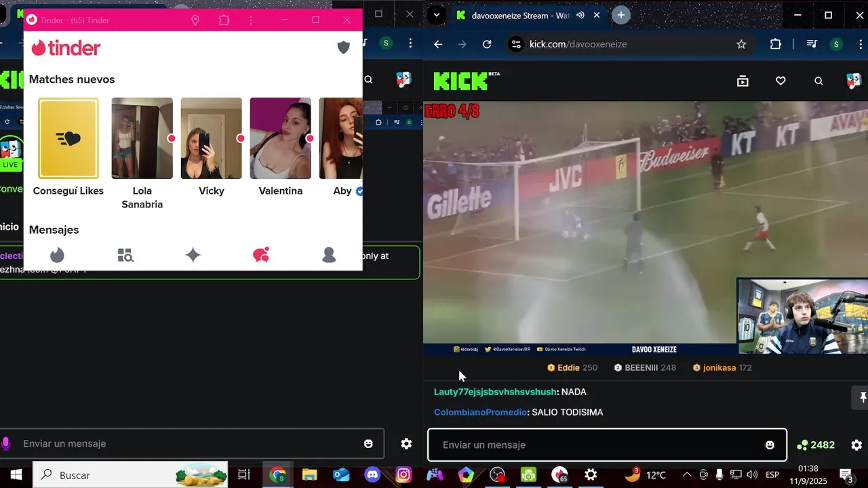Open Chrome profile 'S' in left browser
The image size is (868, 488).
pos(386,43)
